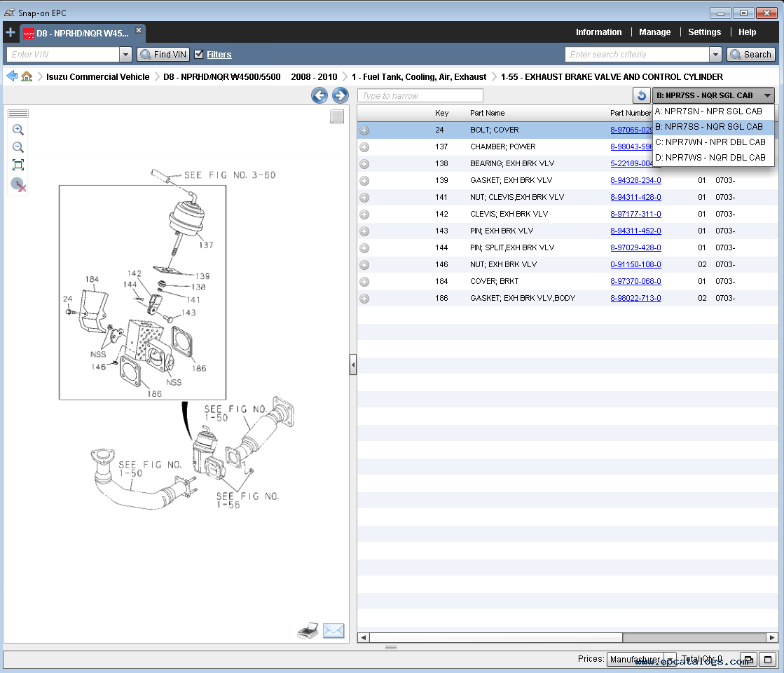Add NUT; EXH BRK VLV key 146 plus icon
784x673 pixels.
tap(364, 265)
